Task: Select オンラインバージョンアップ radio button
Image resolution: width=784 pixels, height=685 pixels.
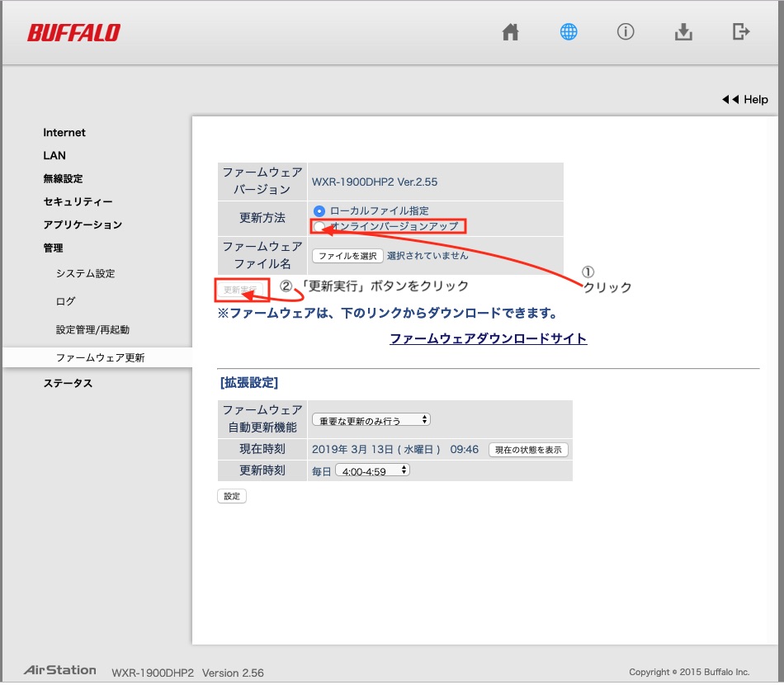Action: (x=319, y=227)
